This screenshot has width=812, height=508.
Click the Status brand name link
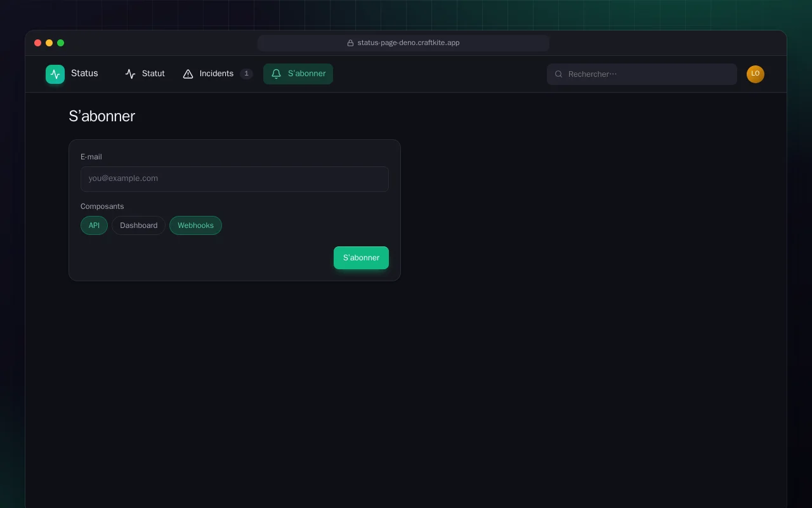point(84,74)
